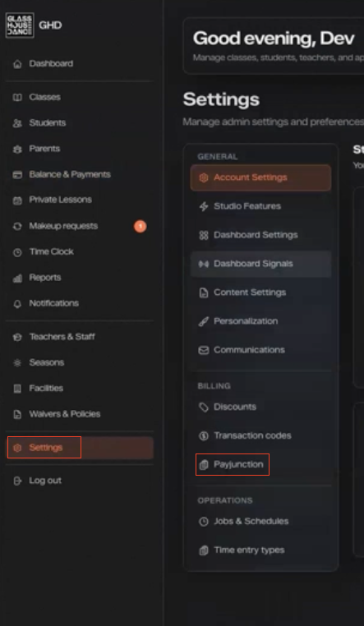
Task: Go to Personalization settings
Action: pos(260,321)
